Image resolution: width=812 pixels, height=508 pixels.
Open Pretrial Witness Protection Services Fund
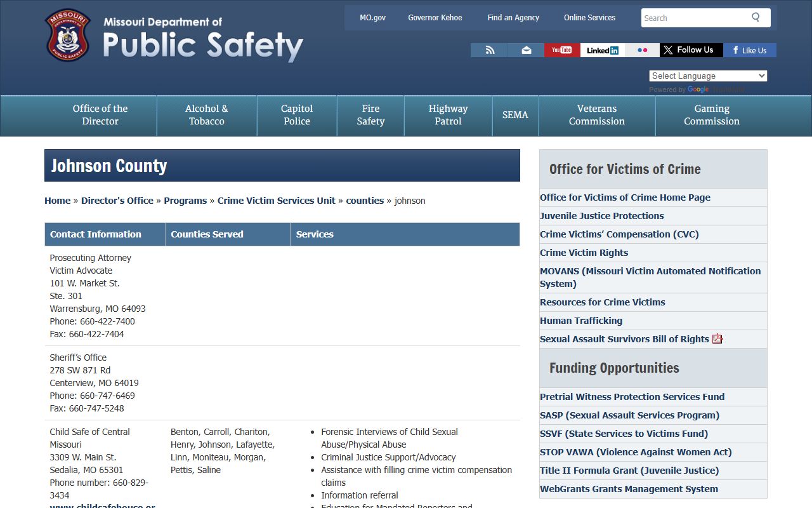[x=632, y=397]
